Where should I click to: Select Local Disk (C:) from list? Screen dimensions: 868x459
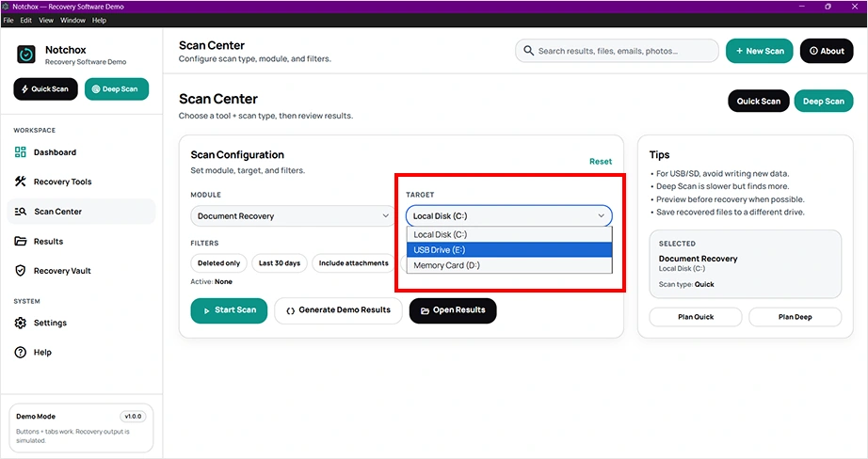pyautogui.click(x=509, y=234)
